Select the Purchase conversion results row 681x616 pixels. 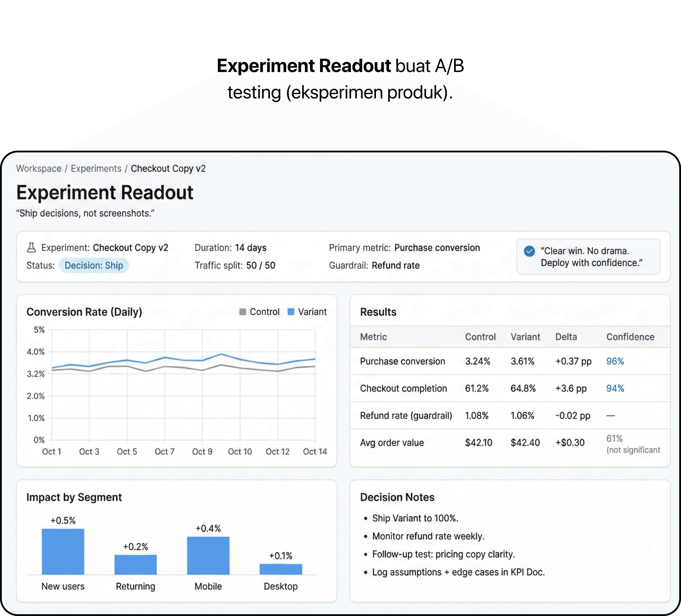[x=402, y=361]
